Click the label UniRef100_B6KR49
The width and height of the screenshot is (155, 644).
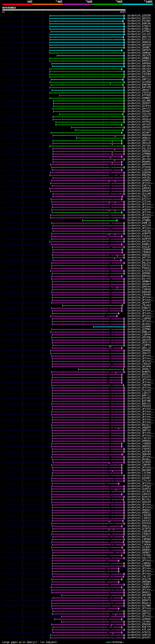pyautogui.click(x=139, y=135)
